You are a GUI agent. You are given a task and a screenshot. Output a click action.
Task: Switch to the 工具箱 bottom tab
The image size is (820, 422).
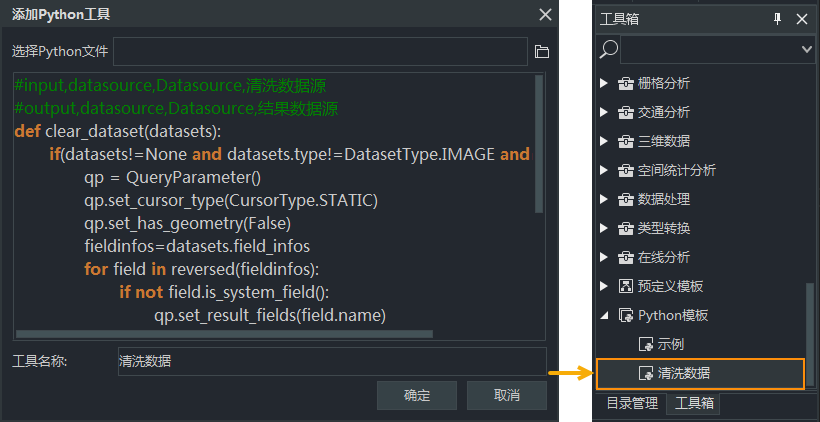point(694,403)
